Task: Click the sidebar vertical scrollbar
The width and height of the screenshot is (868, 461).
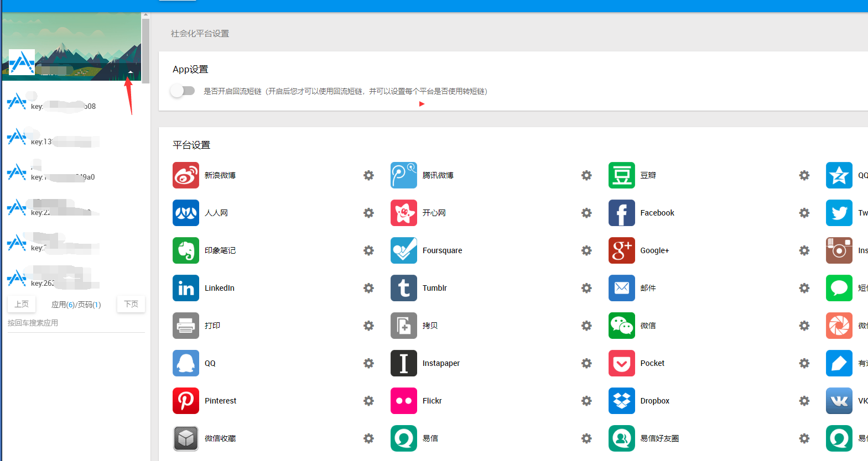Action: (145, 50)
